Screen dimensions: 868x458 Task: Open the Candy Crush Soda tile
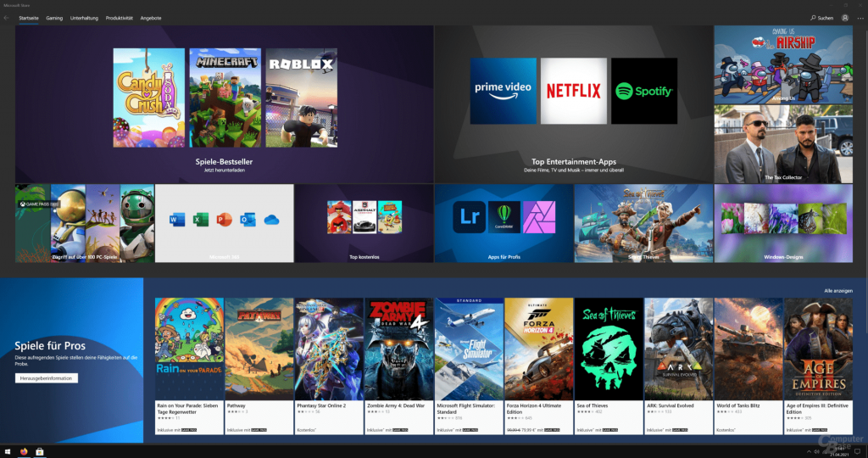pyautogui.click(x=149, y=98)
